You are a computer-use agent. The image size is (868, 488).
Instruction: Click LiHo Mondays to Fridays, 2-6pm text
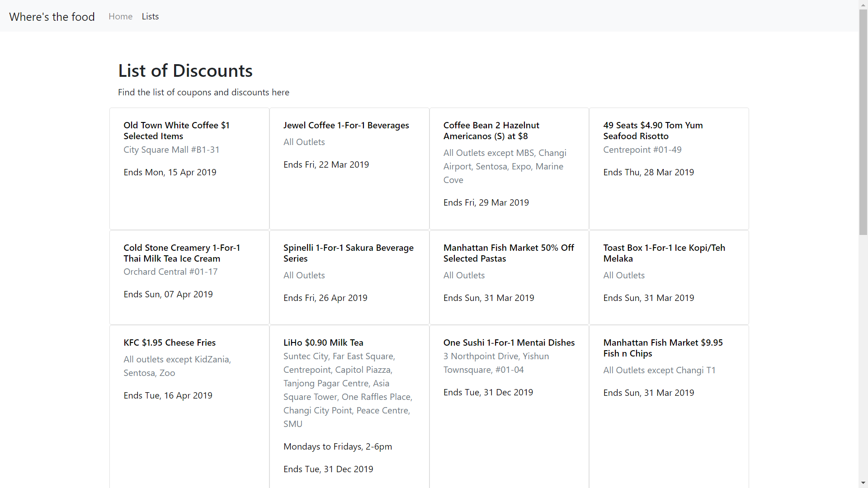337,446
